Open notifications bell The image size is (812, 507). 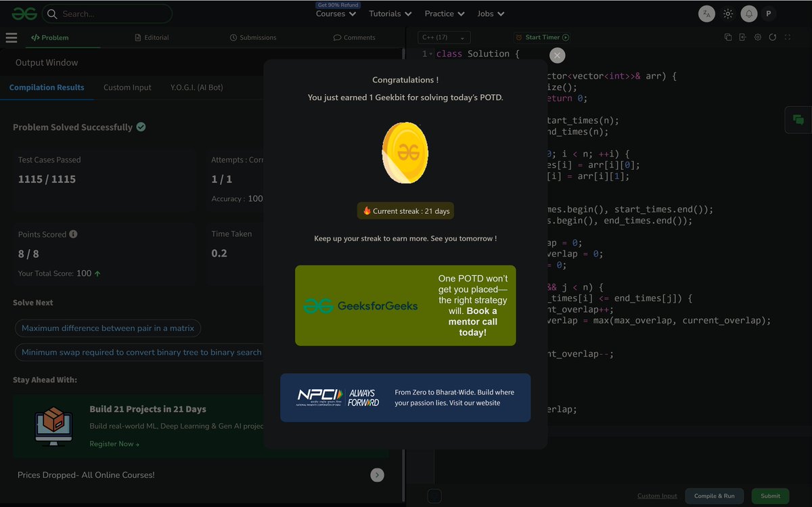[x=749, y=14]
